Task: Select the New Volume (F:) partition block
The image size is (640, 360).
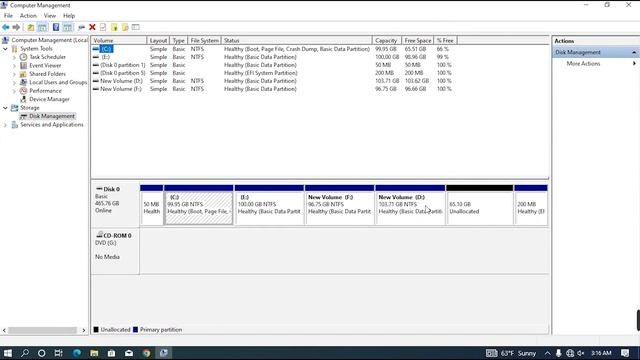Action: point(339,204)
